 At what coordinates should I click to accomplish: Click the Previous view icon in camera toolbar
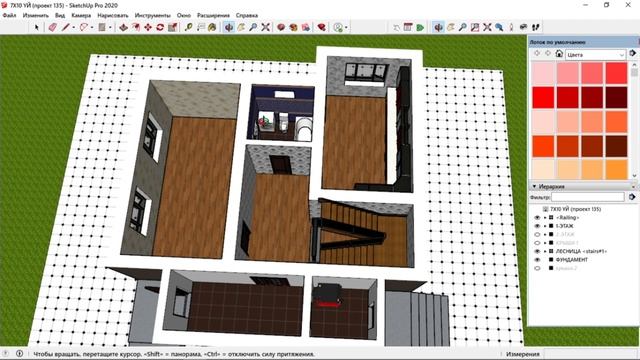pos(499,27)
